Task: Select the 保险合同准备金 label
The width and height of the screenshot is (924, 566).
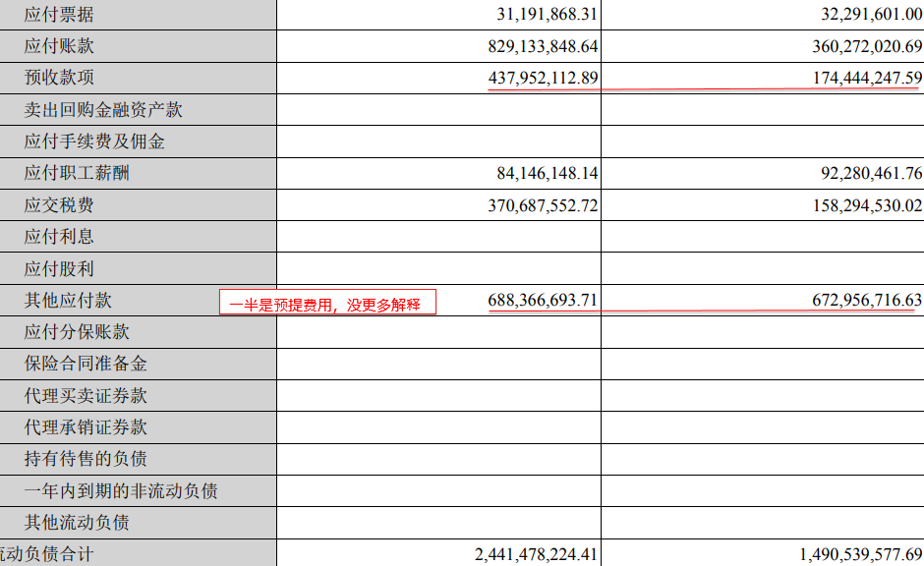Action: pyautogui.click(x=86, y=364)
